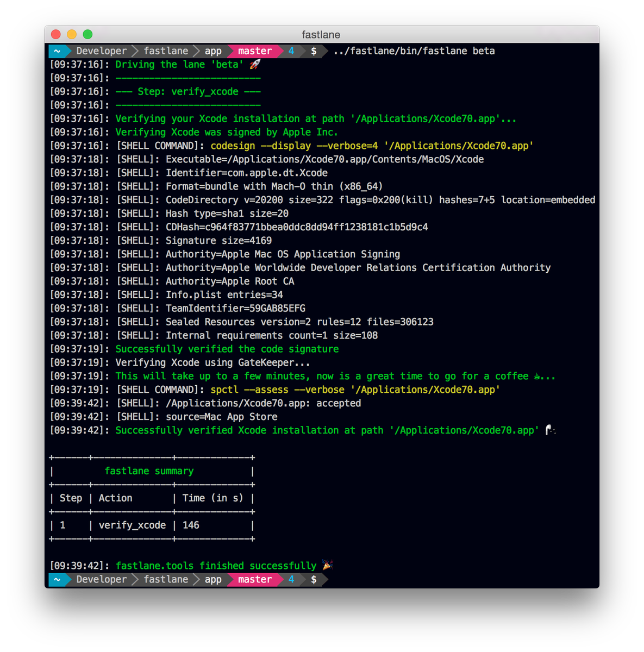
Task: Click 'Action' column header in summary table
Action: [x=115, y=498]
